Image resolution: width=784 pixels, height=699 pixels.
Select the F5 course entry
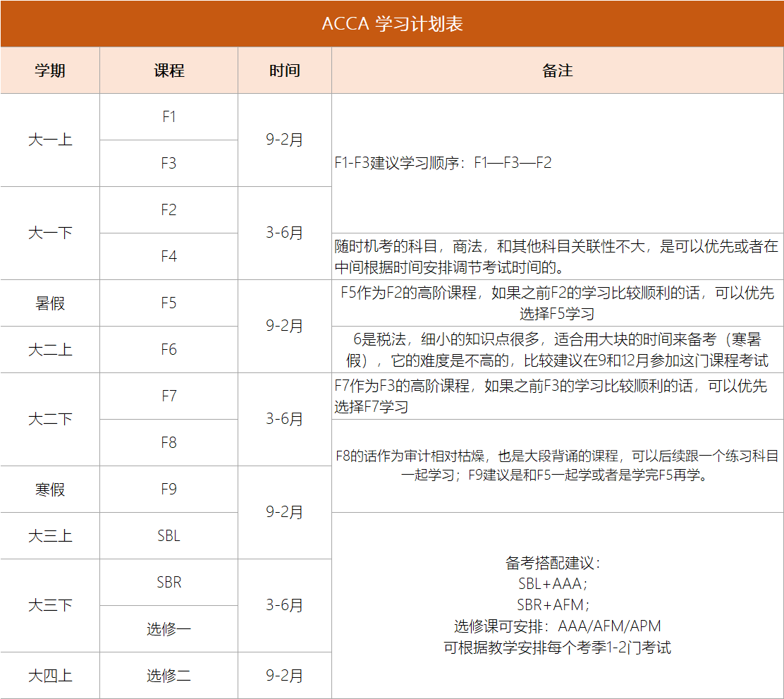pos(169,303)
